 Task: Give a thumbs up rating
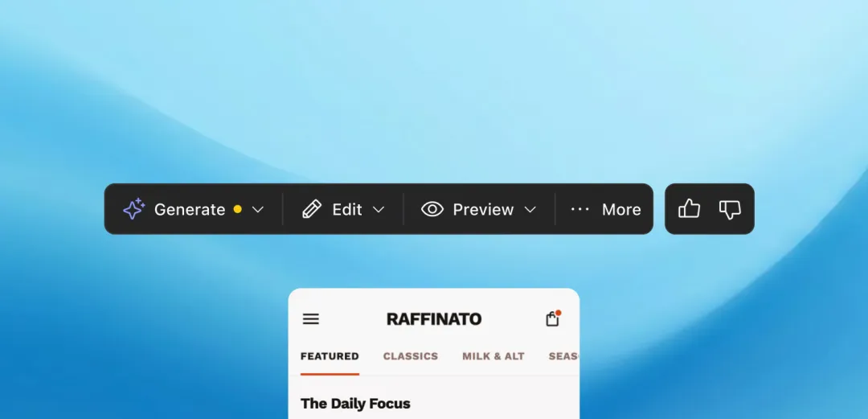pos(690,208)
